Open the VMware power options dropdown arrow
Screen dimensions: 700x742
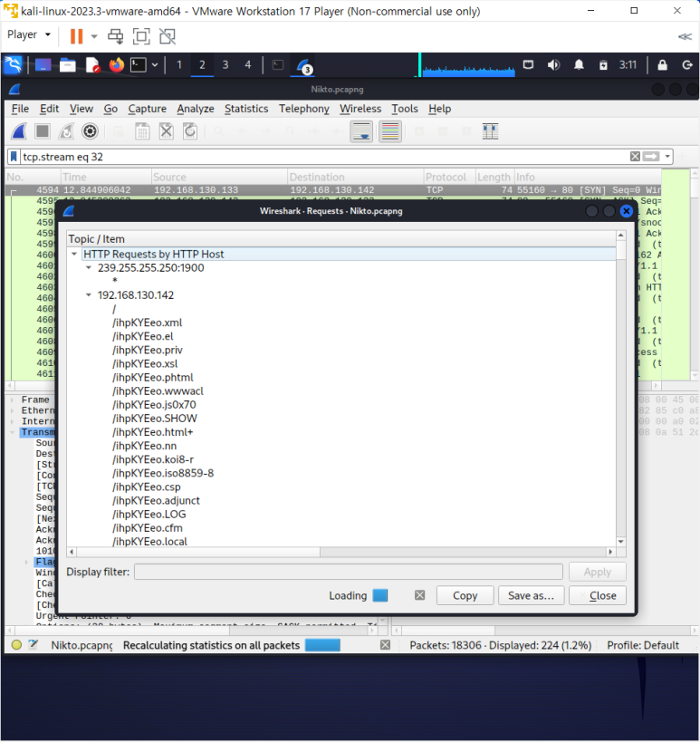(94, 36)
